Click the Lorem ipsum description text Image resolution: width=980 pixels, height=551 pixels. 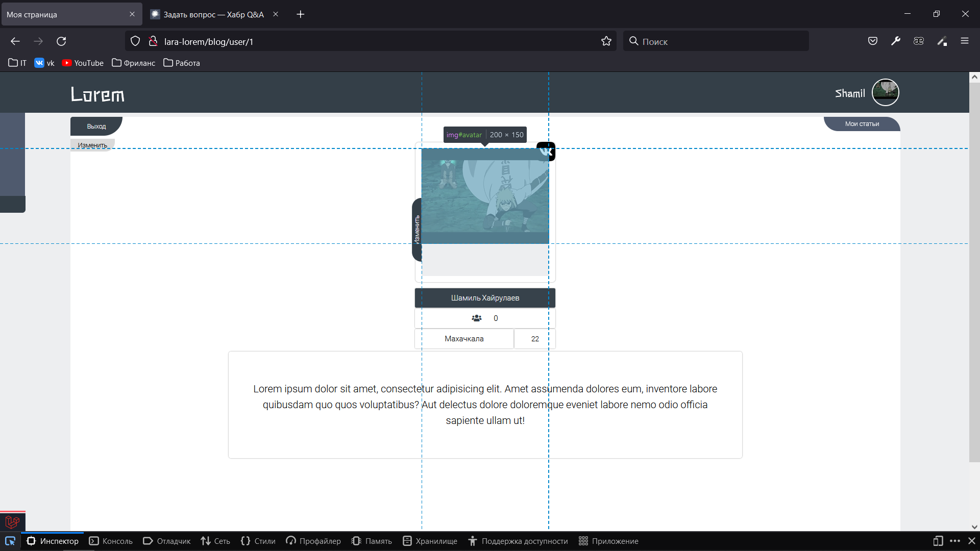pos(485,405)
